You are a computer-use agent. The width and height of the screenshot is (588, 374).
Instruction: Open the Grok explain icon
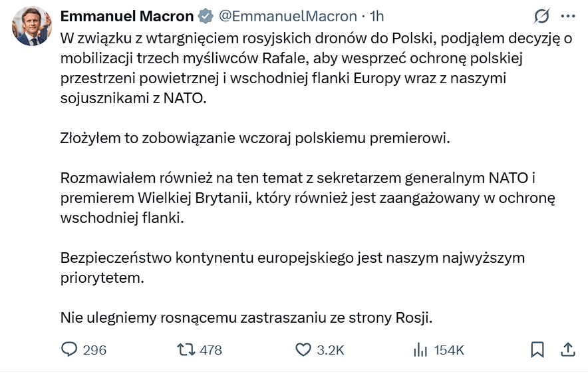(x=542, y=16)
